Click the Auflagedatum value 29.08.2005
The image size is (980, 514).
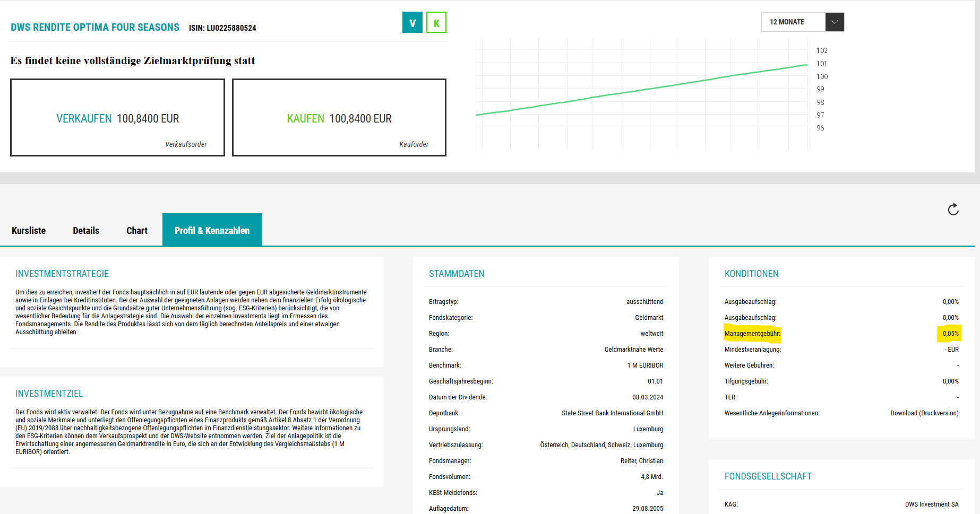click(648, 509)
